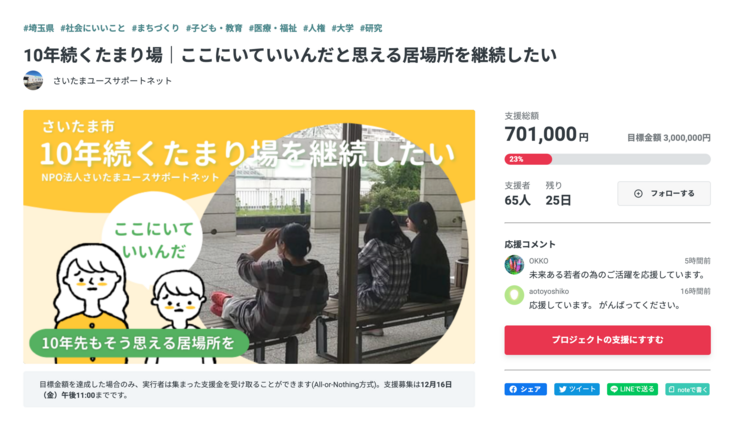Select the #医療・福祉 tag
This screenshot has height=427, width=736.
tap(273, 28)
